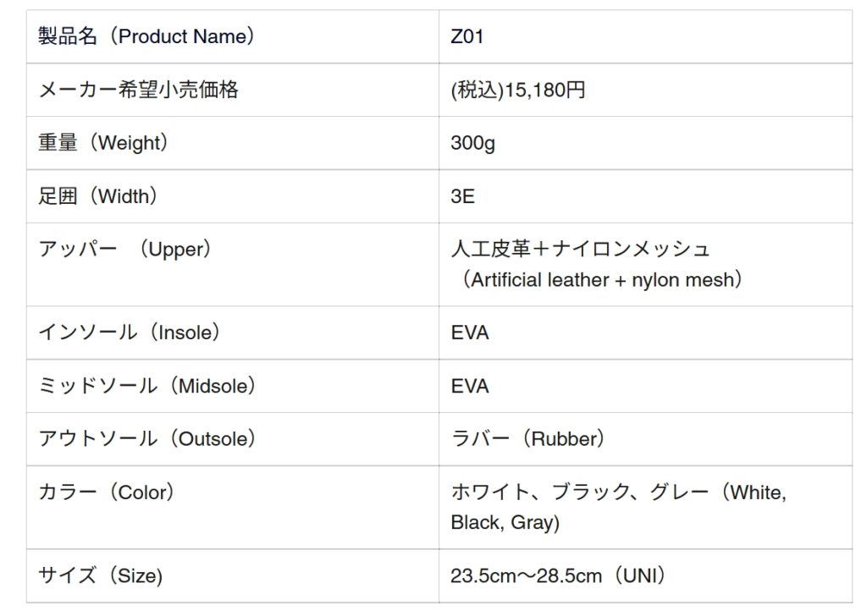Select the メーカー希望小売価格 label cell
The image size is (867, 616).
(x=139, y=90)
